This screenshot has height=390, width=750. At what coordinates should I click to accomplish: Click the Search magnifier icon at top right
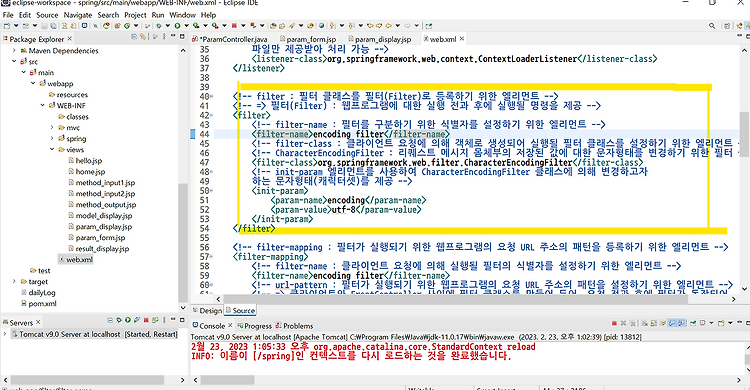712,26
